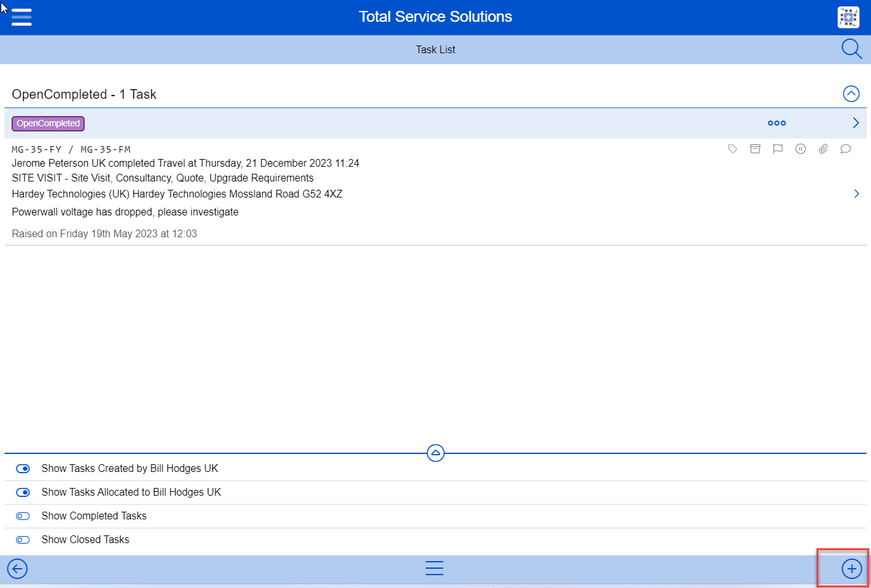This screenshot has width=871, height=588.
Task: Go back with the bottom arrow icon
Action: [x=17, y=569]
